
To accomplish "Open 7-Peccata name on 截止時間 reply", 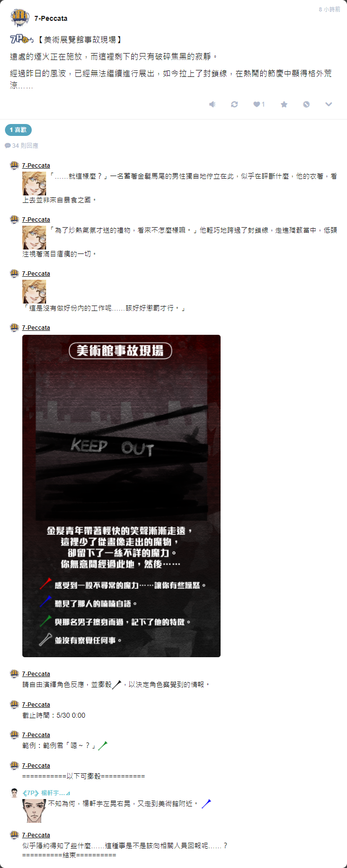I will pyautogui.click(x=36, y=705).
